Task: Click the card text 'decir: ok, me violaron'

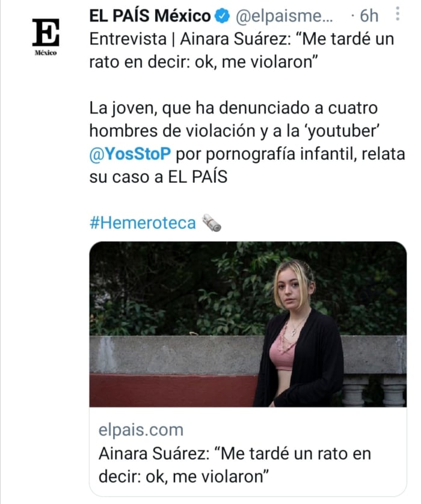Action: (183, 476)
